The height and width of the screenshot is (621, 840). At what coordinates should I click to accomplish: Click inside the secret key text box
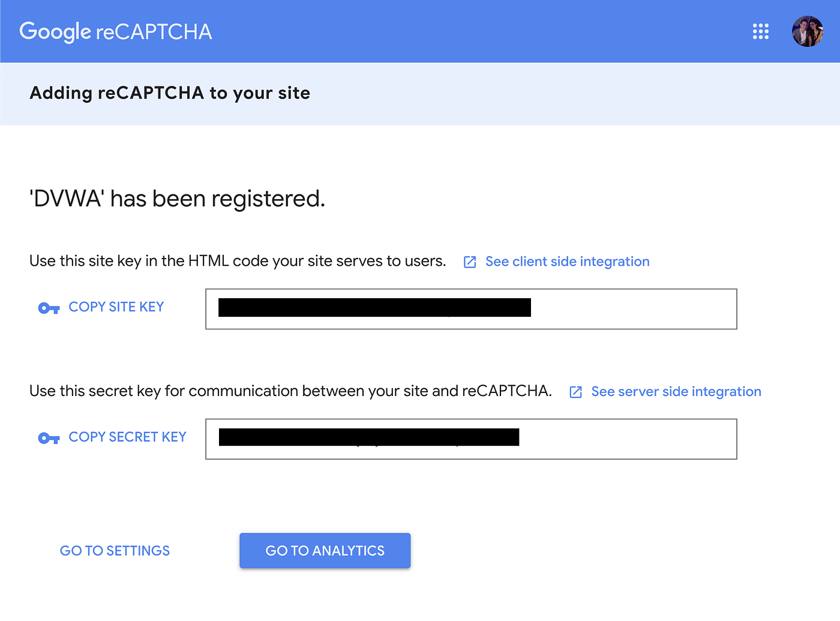pyautogui.click(x=471, y=439)
